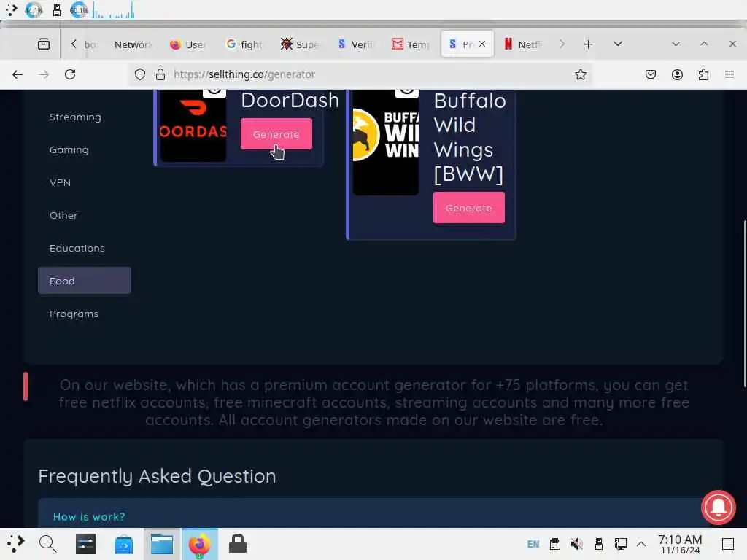The width and height of the screenshot is (747, 560).
Task: Switch to the Google 'fight' tab
Action: coord(244,44)
